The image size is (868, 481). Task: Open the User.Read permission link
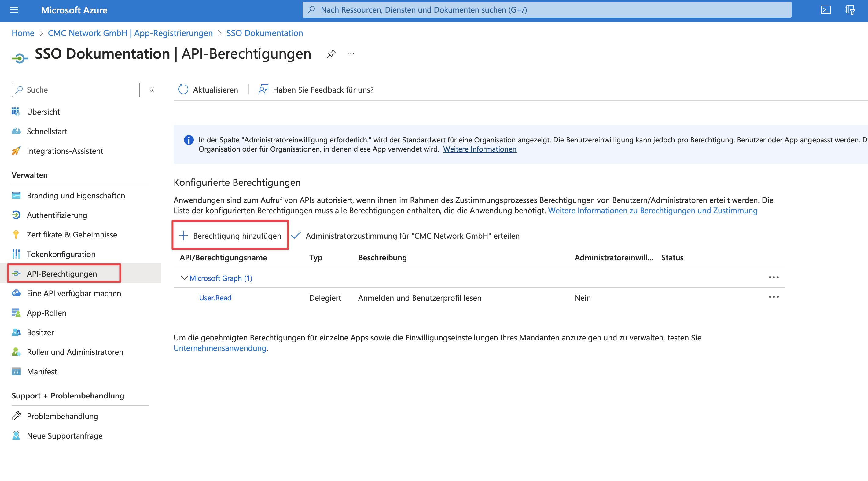[x=215, y=298]
